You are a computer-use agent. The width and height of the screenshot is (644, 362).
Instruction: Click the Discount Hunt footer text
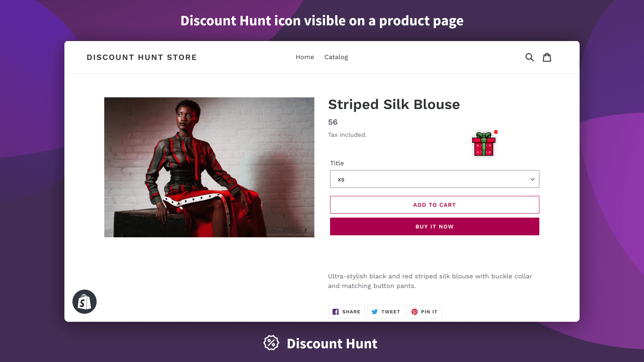tap(331, 343)
